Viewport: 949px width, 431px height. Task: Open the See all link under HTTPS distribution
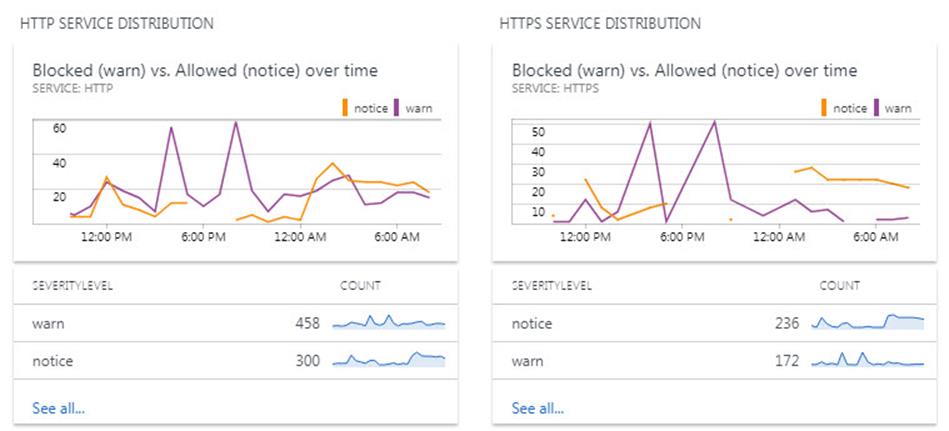pyautogui.click(x=538, y=408)
